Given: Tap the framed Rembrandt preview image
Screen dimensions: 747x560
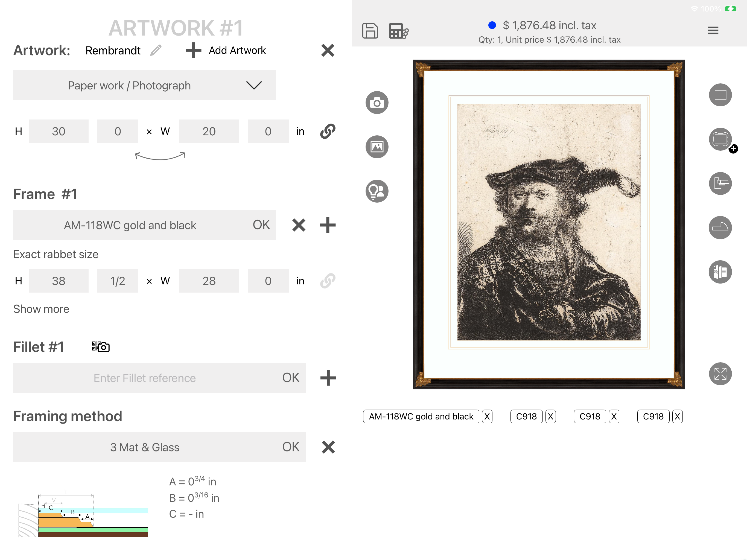Looking at the screenshot, I should [x=549, y=224].
